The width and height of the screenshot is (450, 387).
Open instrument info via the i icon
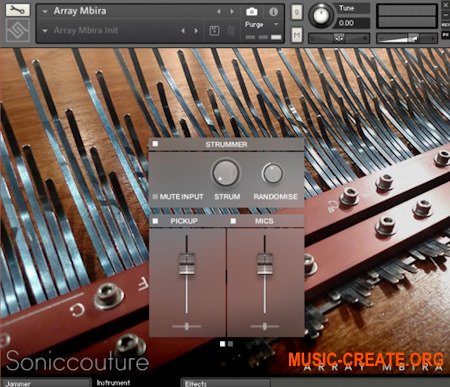[x=273, y=12]
